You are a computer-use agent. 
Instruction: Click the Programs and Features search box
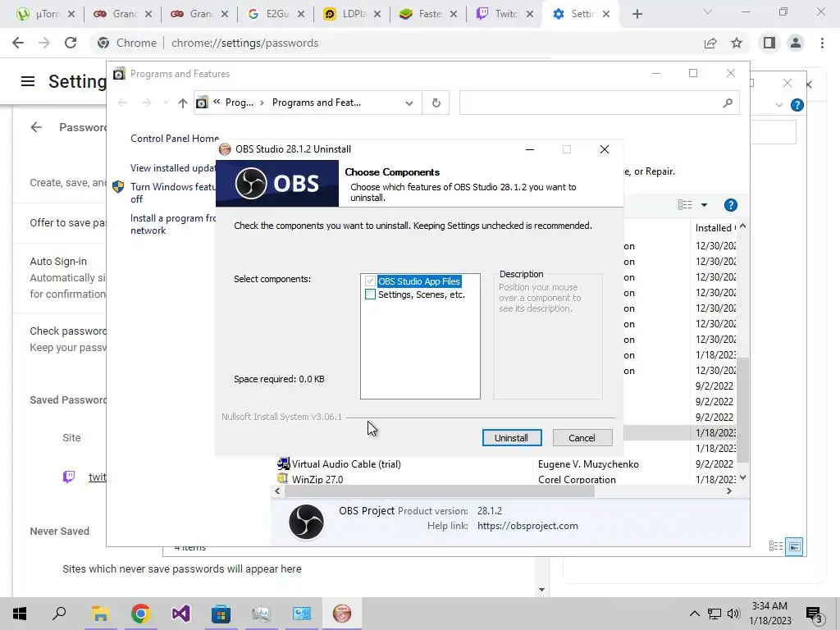coord(599,103)
